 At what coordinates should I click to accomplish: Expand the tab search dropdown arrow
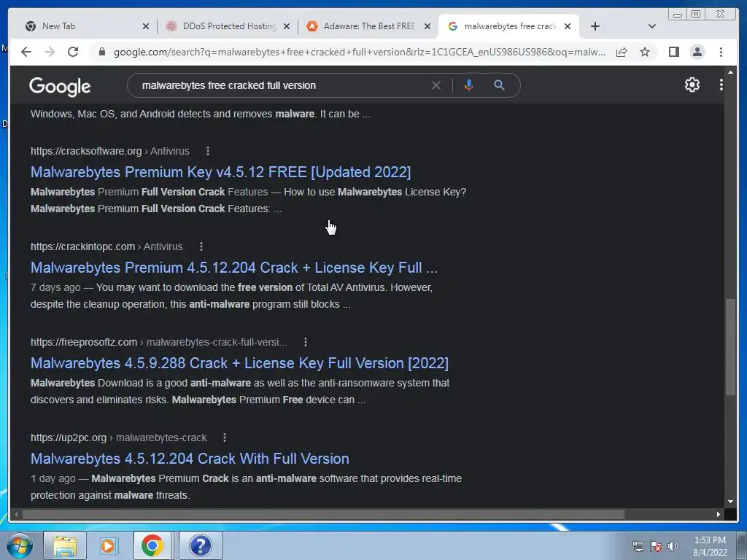point(652,26)
